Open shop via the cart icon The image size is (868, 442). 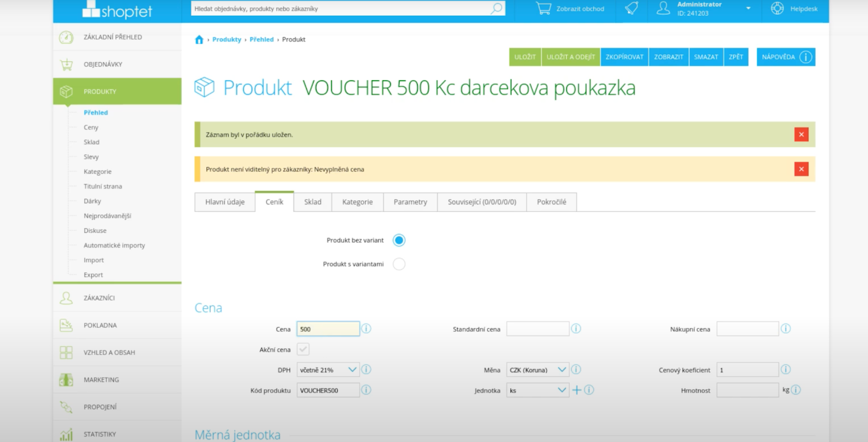pyautogui.click(x=543, y=8)
